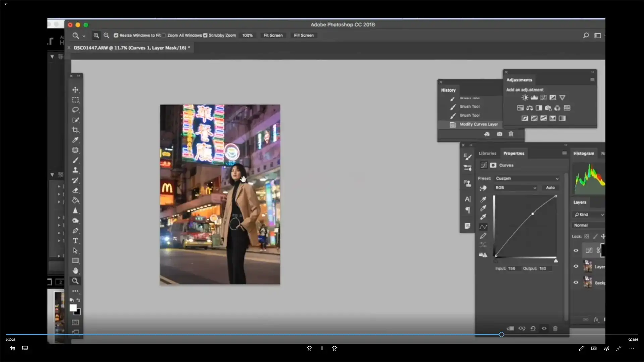
Task: Select the Clone Stamp tool
Action: (x=75, y=170)
